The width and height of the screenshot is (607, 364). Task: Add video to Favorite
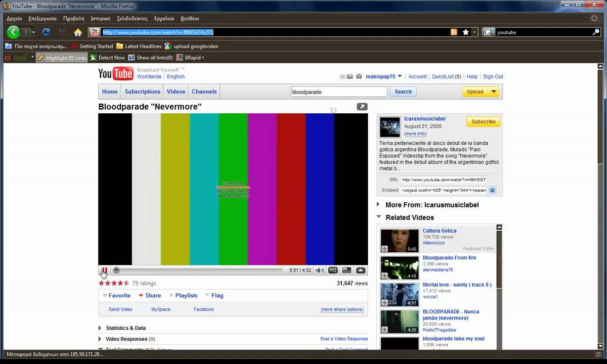(117, 296)
